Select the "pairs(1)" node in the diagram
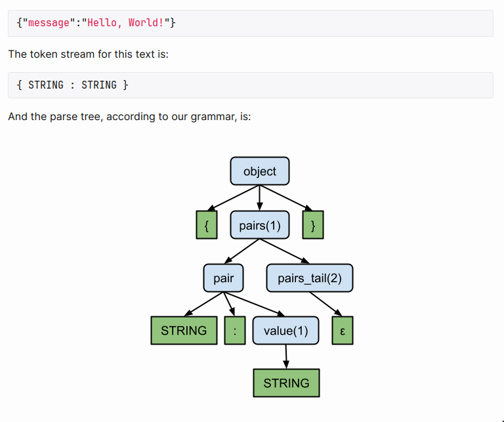The width and height of the screenshot is (504, 422). click(x=259, y=225)
